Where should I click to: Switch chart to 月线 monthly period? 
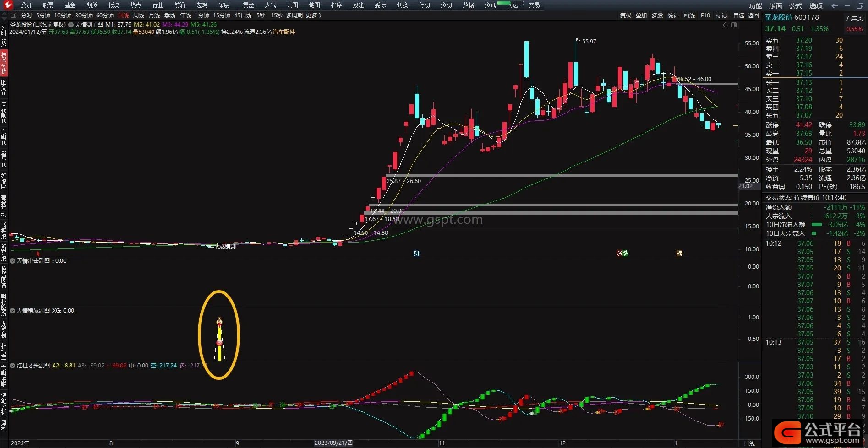click(x=154, y=16)
